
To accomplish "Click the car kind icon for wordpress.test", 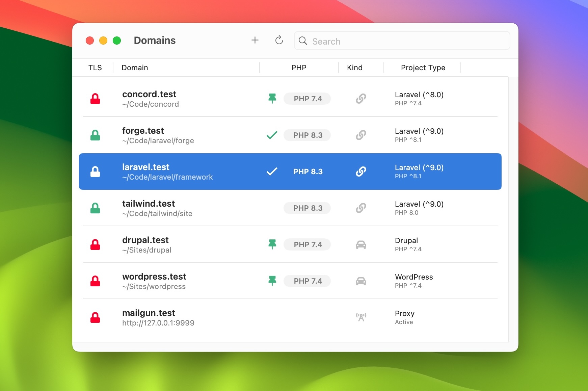I will click(x=361, y=281).
